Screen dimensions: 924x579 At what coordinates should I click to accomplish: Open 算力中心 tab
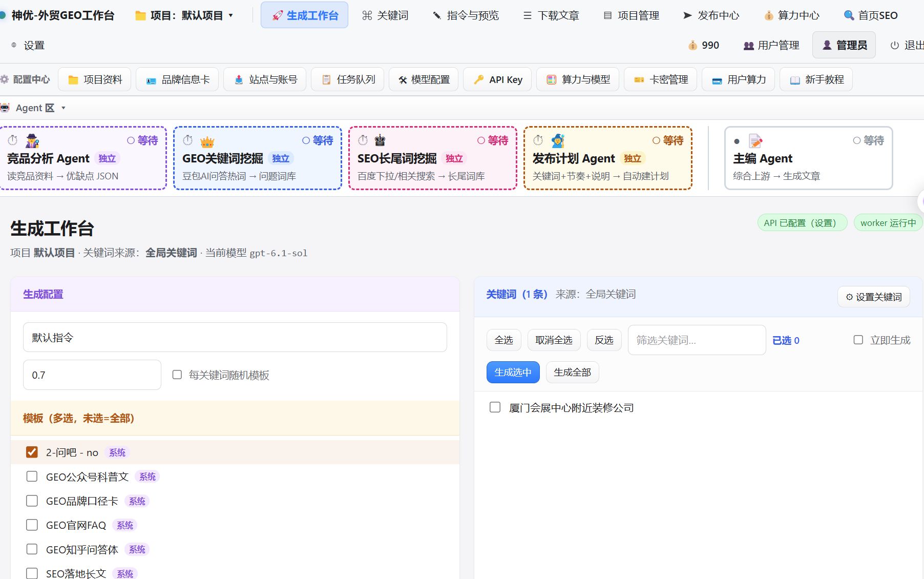792,15
